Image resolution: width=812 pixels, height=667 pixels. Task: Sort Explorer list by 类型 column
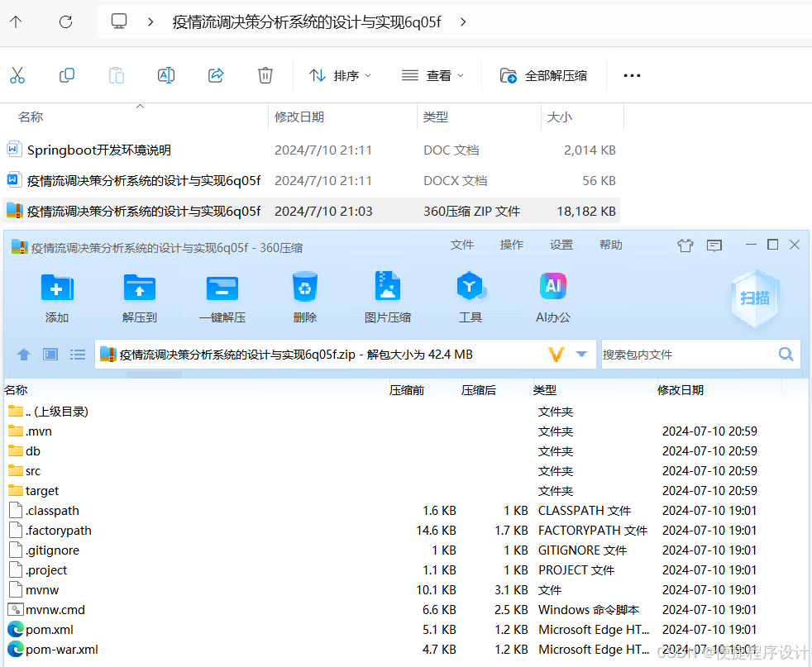coord(436,117)
